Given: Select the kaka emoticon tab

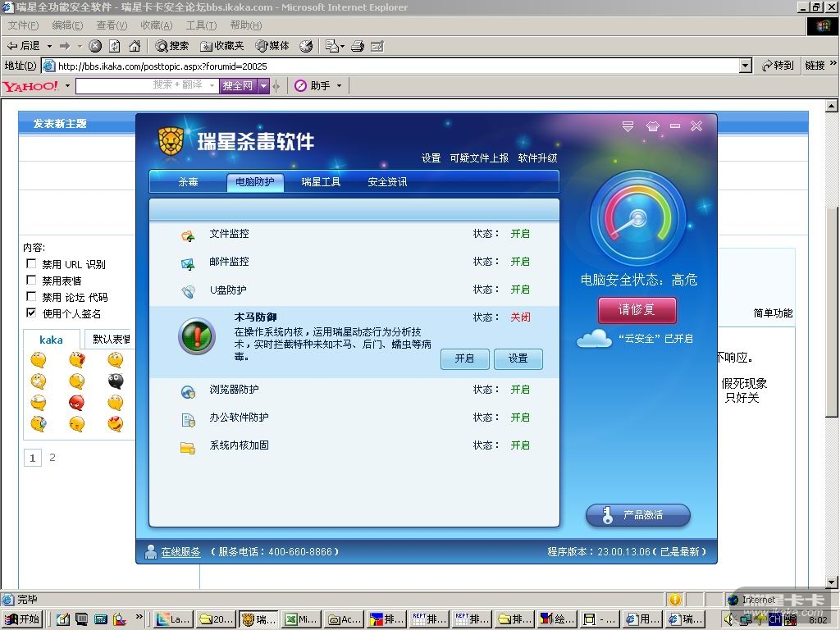Looking at the screenshot, I should [52, 340].
